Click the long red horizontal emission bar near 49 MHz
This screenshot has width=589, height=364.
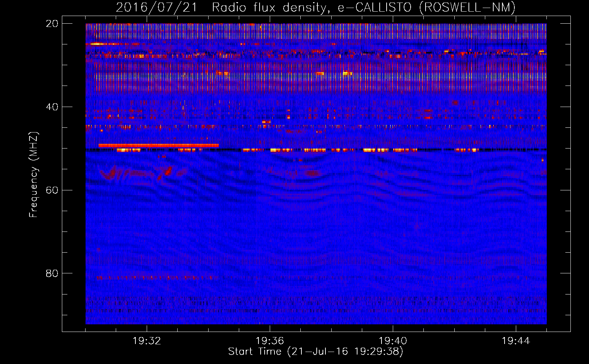pyautogui.click(x=159, y=145)
